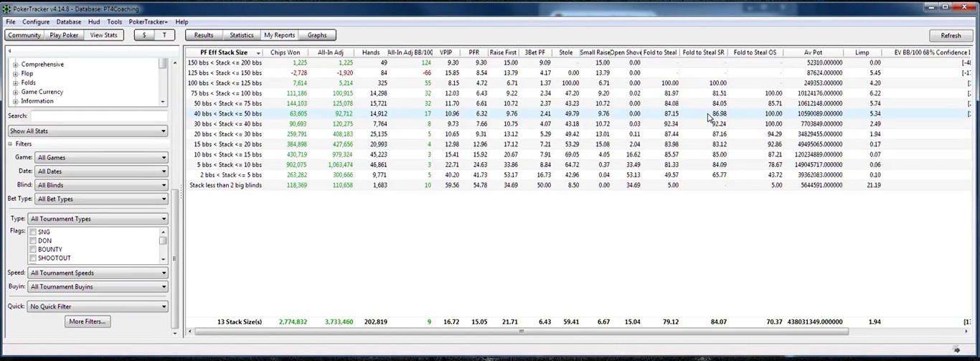The width and height of the screenshot is (980, 361).
Task: Expand the Comprehensive tree node
Action: click(x=16, y=65)
